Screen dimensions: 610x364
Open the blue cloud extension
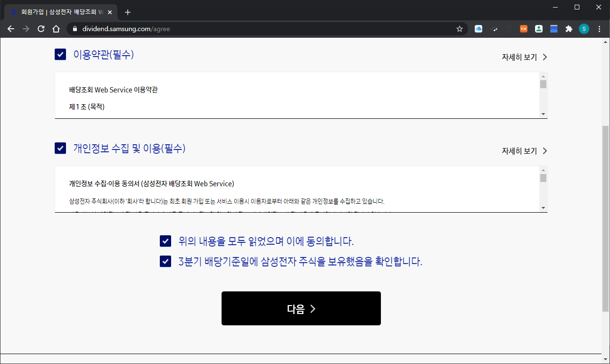478,29
